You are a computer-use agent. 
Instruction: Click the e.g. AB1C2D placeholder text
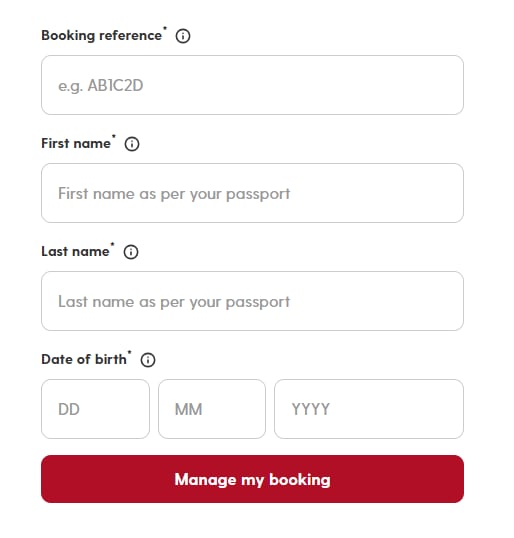(101, 86)
